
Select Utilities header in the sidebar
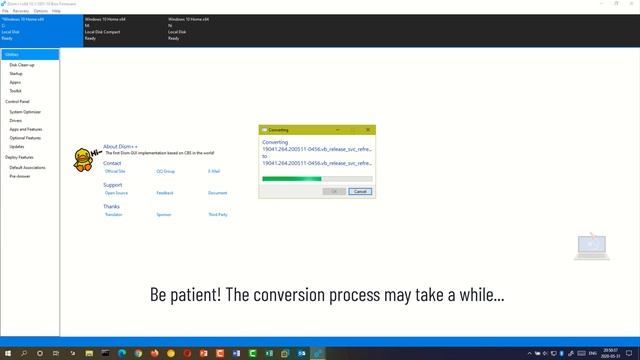tap(30, 54)
